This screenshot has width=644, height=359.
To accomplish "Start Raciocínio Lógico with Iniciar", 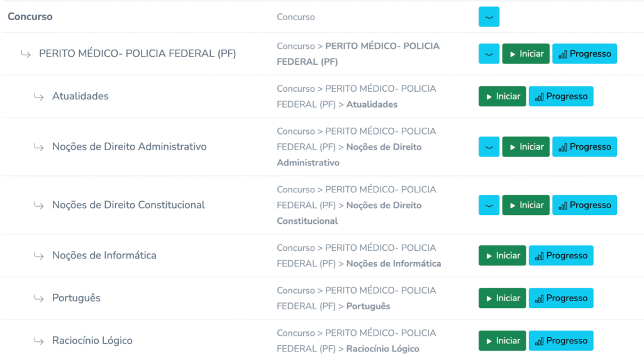I will point(502,341).
